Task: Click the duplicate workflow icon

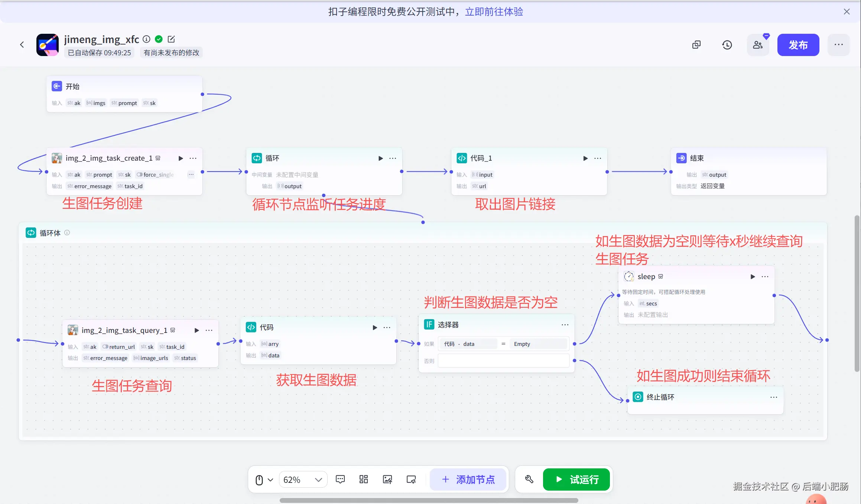Action: (696, 45)
